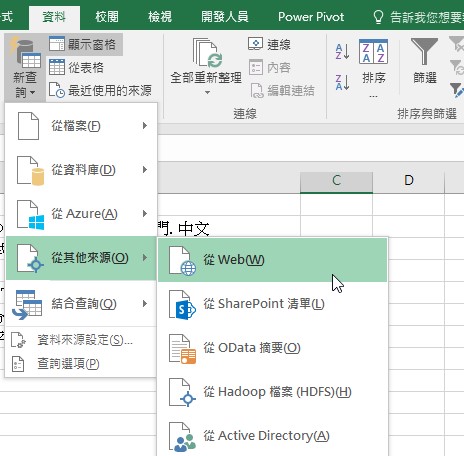Click the other-sources crosshair document icon
The height and width of the screenshot is (456, 464).
tap(30, 259)
